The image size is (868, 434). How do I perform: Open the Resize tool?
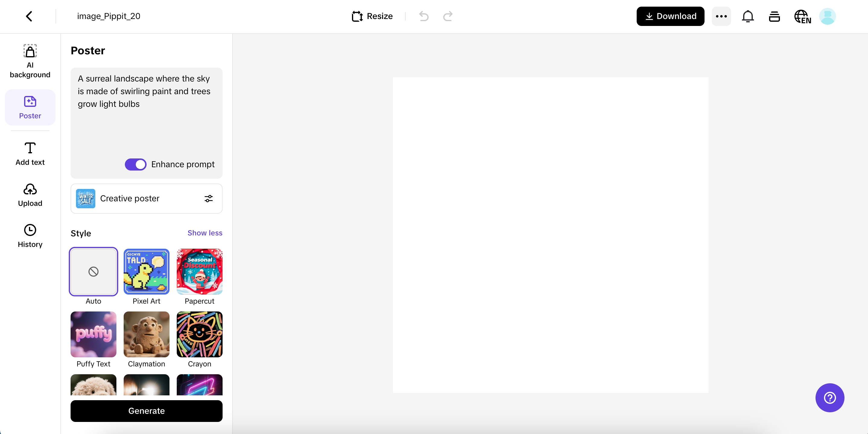point(372,16)
